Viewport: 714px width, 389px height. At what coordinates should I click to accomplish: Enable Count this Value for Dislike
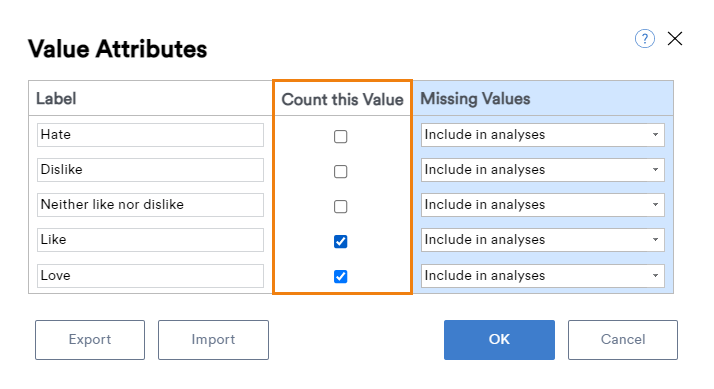341,171
